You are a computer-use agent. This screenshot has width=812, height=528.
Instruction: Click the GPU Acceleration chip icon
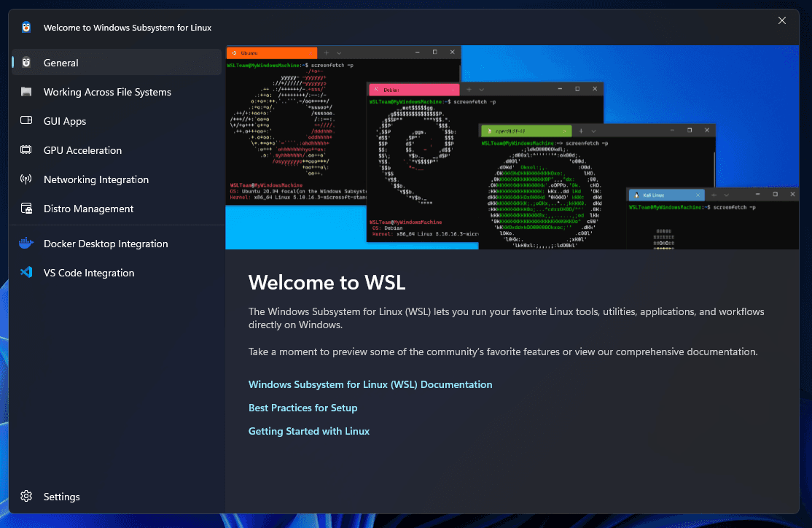click(x=26, y=150)
